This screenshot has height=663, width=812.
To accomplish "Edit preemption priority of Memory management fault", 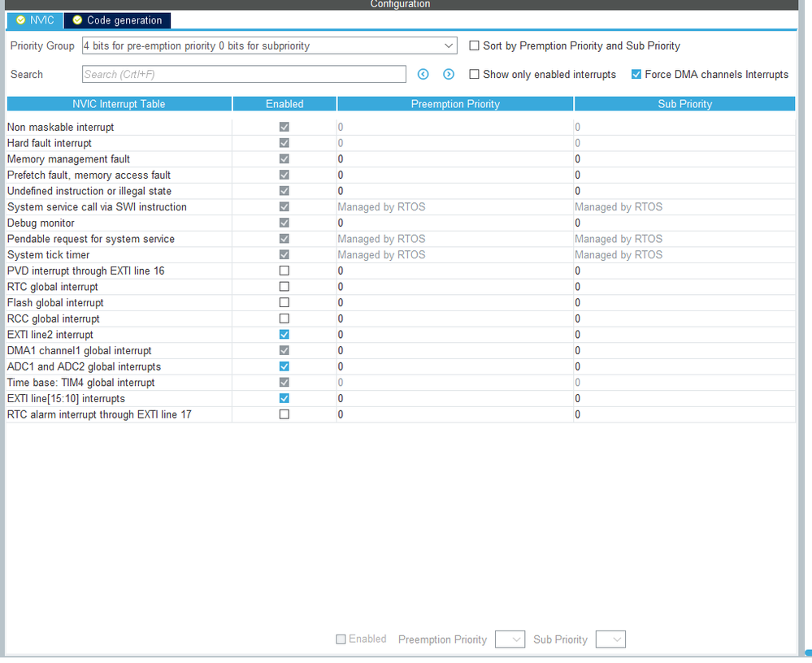I will pyautogui.click(x=454, y=159).
